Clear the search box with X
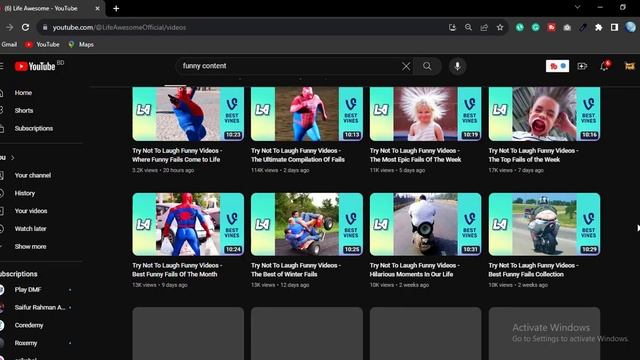This screenshot has height=360, width=640. click(406, 66)
